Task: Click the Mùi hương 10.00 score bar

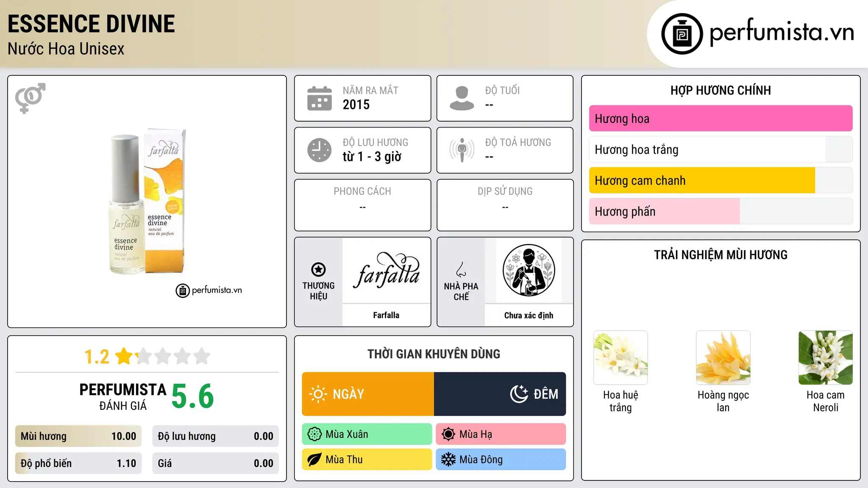Action: (x=78, y=436)
